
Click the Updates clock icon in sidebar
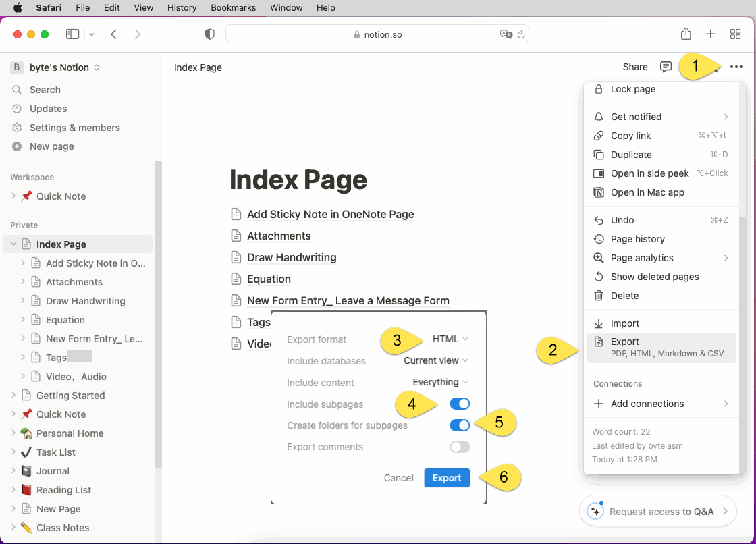tap(17, 109)
